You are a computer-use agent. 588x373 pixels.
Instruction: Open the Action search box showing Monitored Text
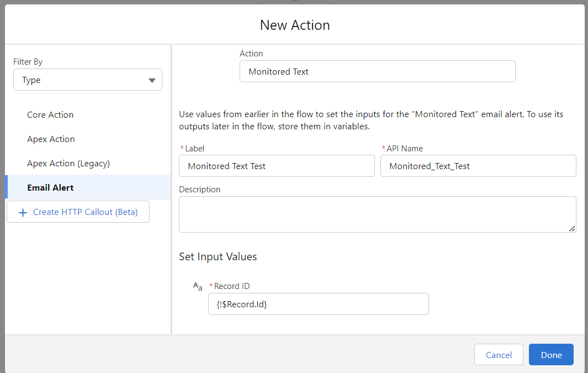point(377,72)
